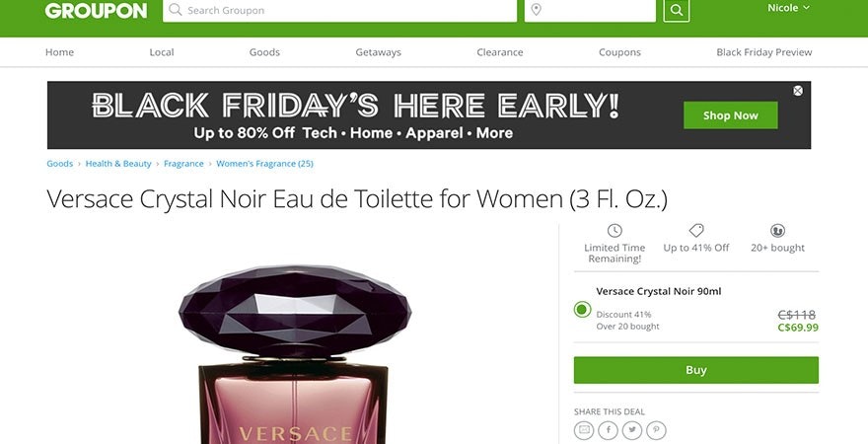Click the Shop Now banner button

[730, 115]
